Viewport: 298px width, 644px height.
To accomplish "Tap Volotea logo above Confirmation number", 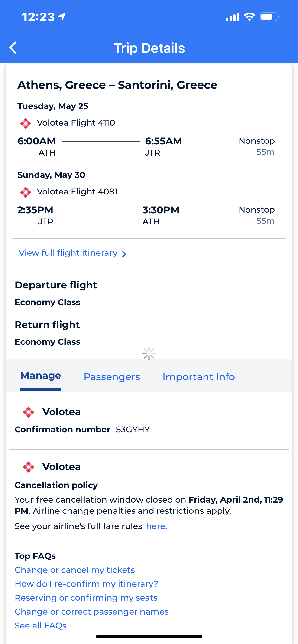I will tap(28, 412).
